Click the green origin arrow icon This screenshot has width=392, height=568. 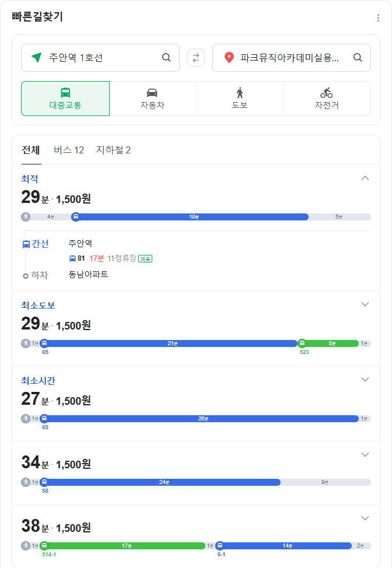click(x=37, y=58)
